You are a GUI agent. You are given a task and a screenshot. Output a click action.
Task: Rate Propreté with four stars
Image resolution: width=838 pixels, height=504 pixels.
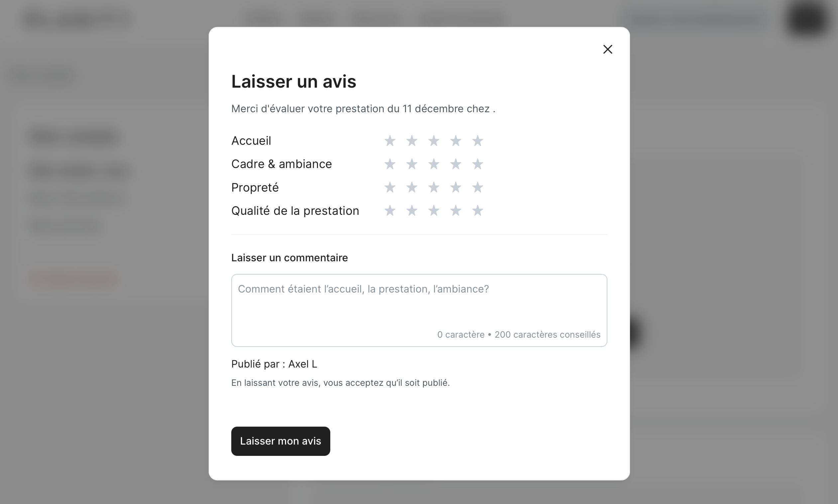(456, 187)
